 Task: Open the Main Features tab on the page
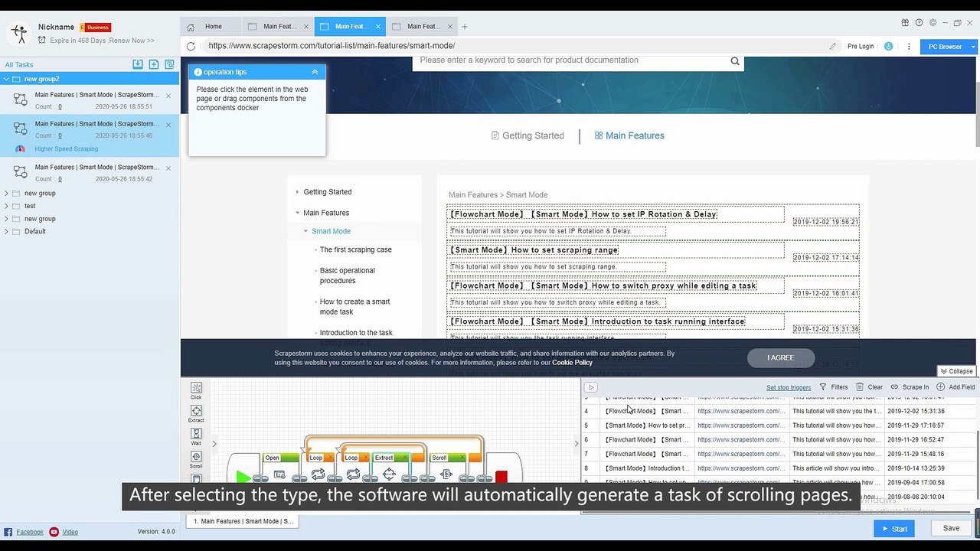pos(629,135)
